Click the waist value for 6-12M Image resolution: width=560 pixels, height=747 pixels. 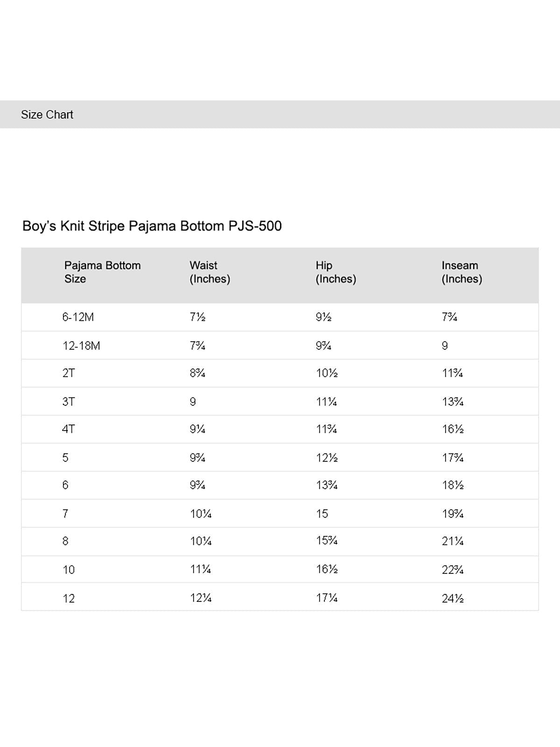point(197,317)
